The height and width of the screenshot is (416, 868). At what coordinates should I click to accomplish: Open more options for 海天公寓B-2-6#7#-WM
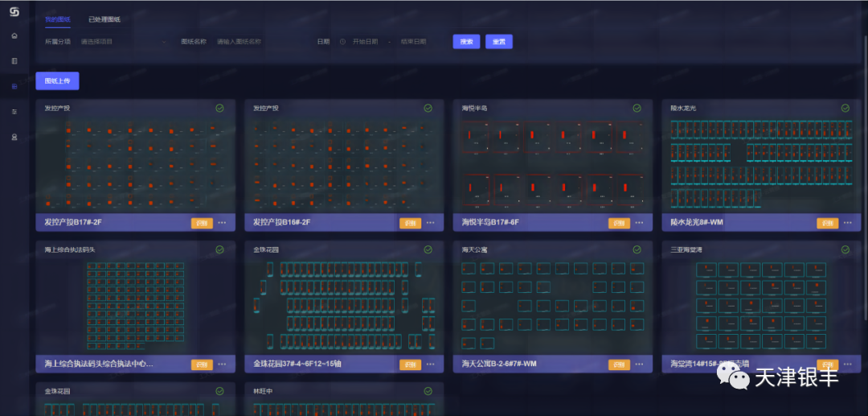coord(640,364)
